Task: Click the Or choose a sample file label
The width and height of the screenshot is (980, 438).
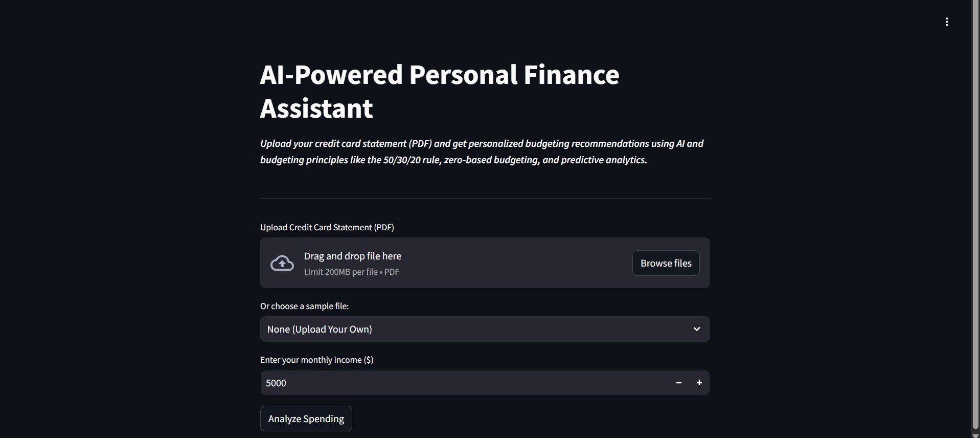Action: coord(304,306)
